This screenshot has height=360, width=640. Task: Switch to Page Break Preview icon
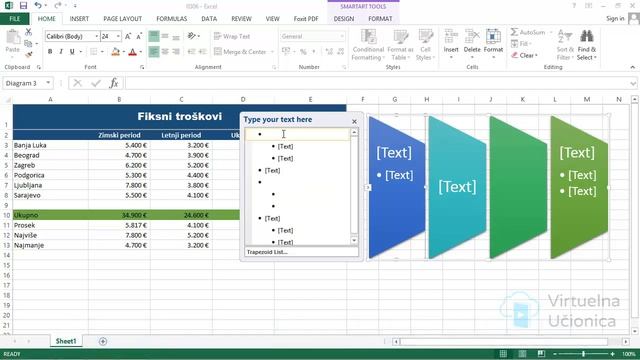point(541,354)
